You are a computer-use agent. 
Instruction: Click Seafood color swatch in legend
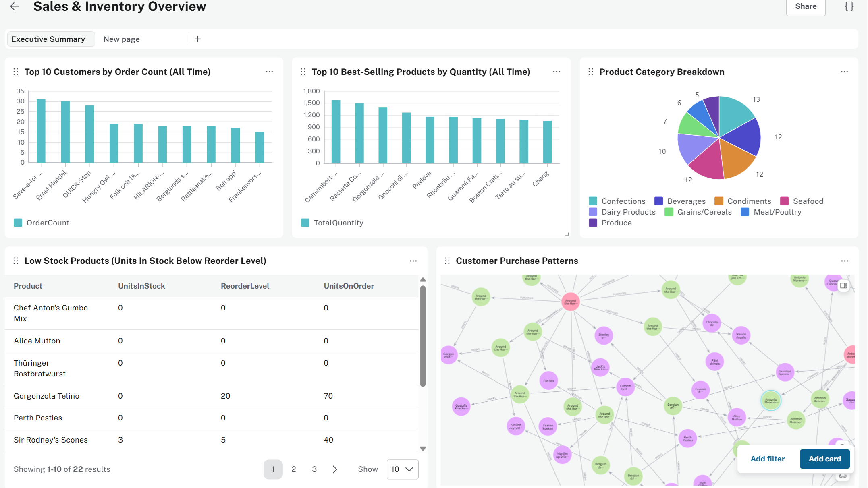click(x=784, y=201)
